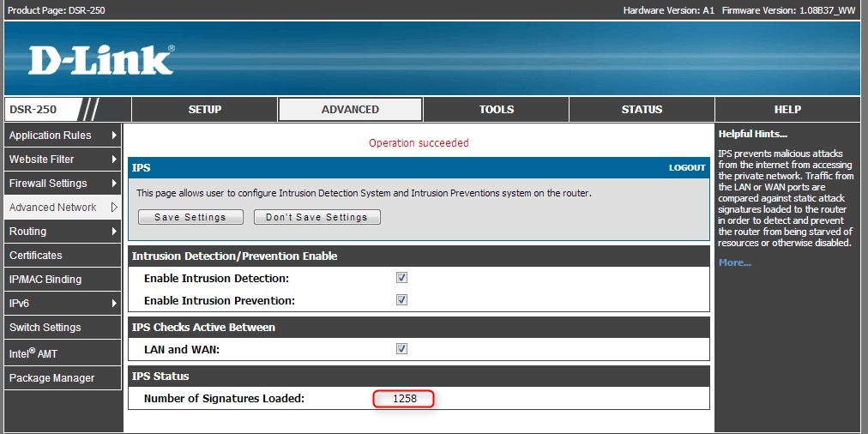Toggle Enable Intrusion Detection checkbox
Image resolution: width=868 pixels, height=434 pixels.
click(x=401, y=278)
